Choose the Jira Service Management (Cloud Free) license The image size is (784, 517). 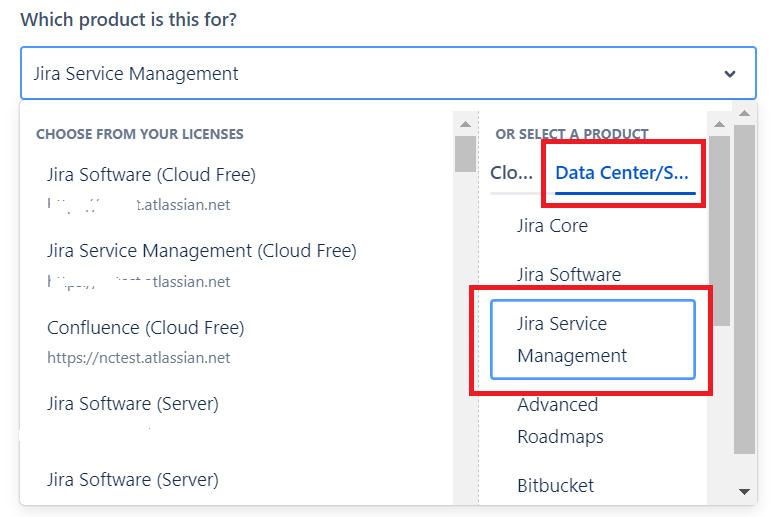coord(201,251)
